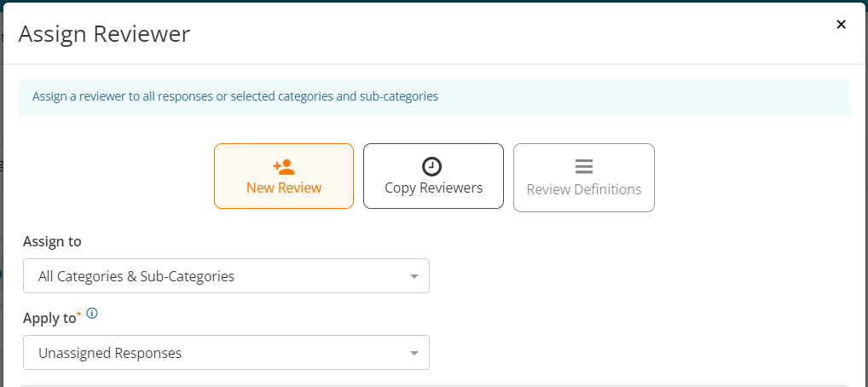Choose the Review Definitions text label

click(x=584, y=189)
